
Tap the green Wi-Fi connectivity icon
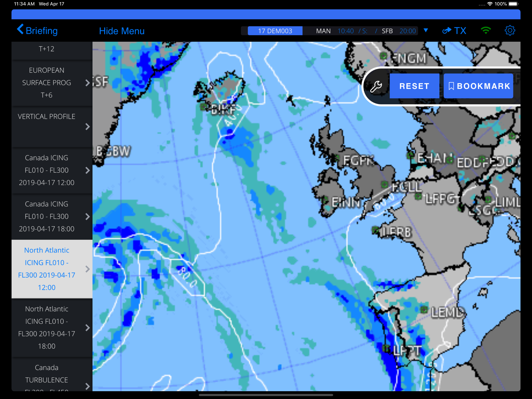pos(486,31)
